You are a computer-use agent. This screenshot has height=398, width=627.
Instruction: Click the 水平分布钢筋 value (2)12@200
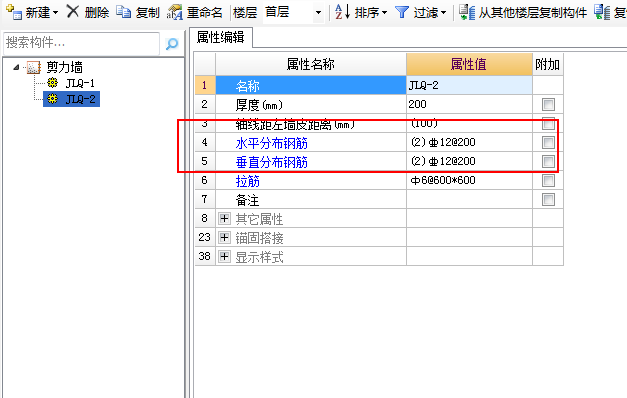tap(443, 142)
